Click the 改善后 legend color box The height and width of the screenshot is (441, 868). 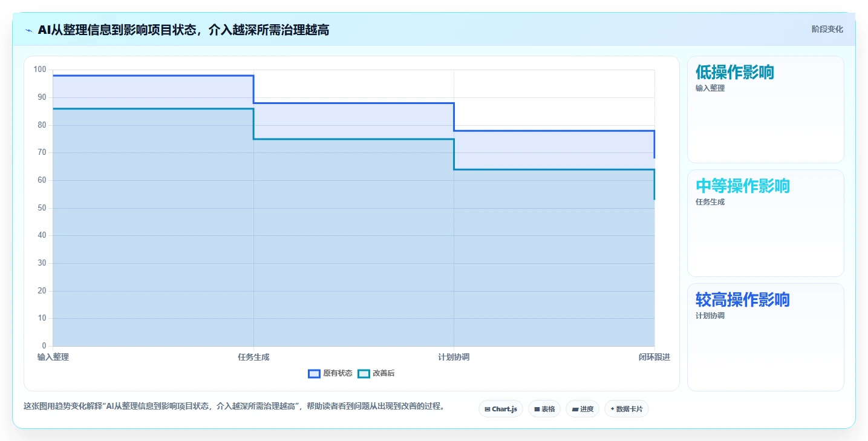pos(364,373)
